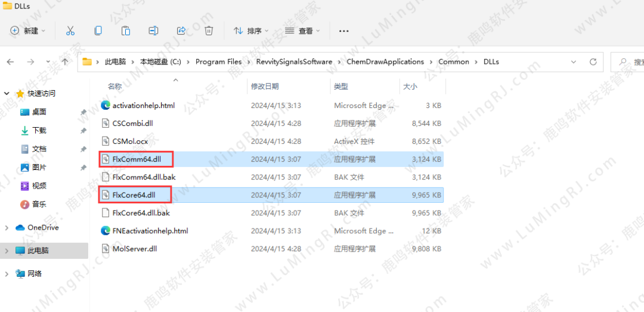Select 下载 in Quick access

(x=39, y=130)
